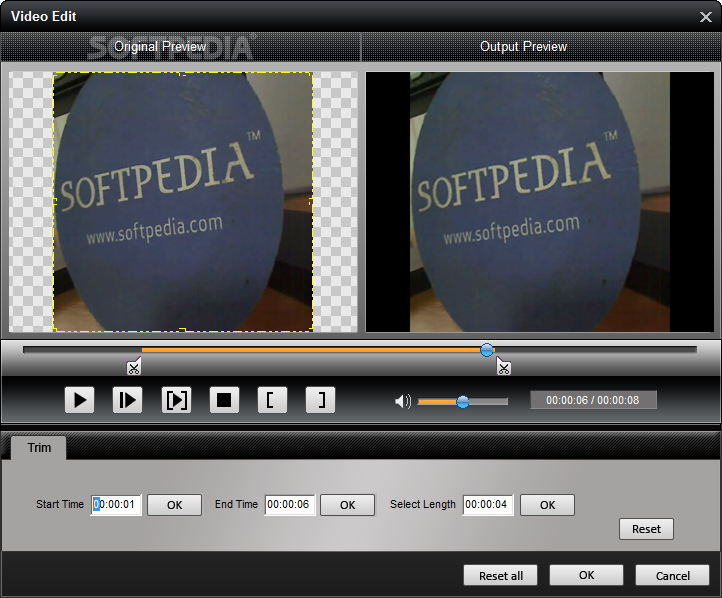Select the left scissors trim start marker
This screenshot has width=722, height=598.
(x=134, y=367)
